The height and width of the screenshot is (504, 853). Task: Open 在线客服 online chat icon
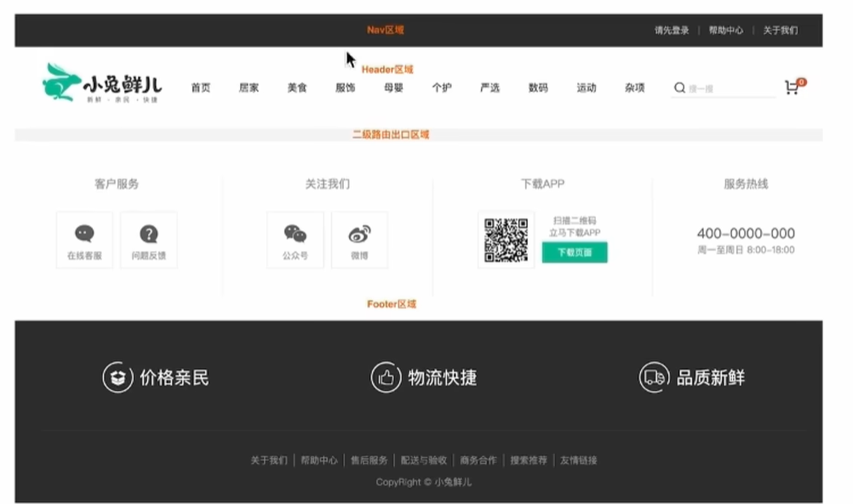(84, 234)
